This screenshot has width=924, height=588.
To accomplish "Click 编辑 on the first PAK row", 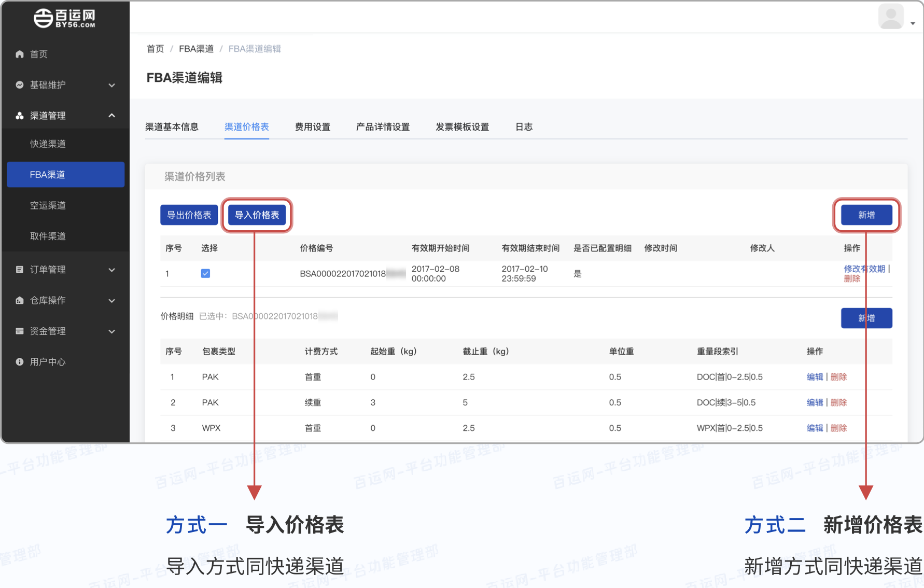I will (814, 377).
